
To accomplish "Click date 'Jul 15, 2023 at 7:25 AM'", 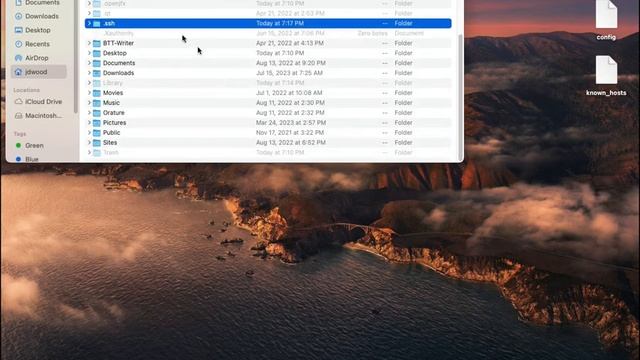I will pos(289,73).
